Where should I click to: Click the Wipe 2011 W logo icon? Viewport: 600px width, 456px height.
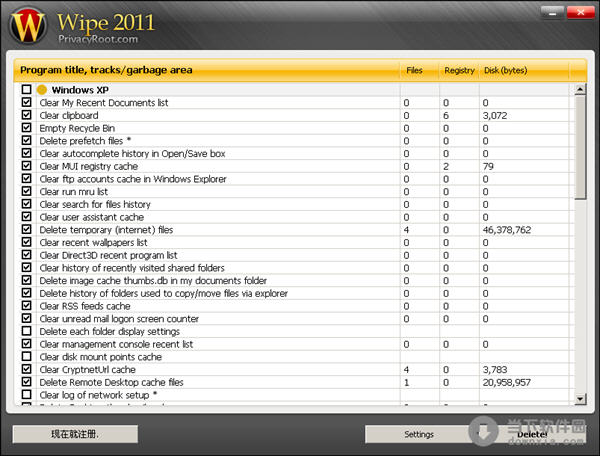tap(28, 26)
